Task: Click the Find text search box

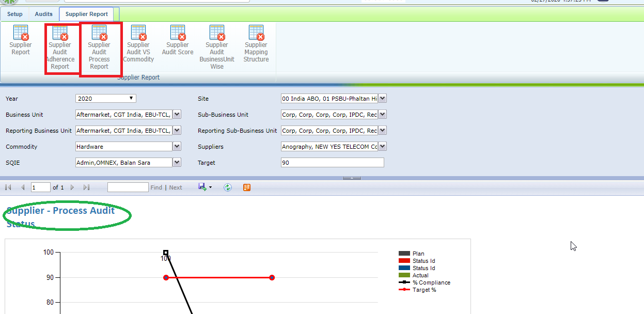Action: 128,187
